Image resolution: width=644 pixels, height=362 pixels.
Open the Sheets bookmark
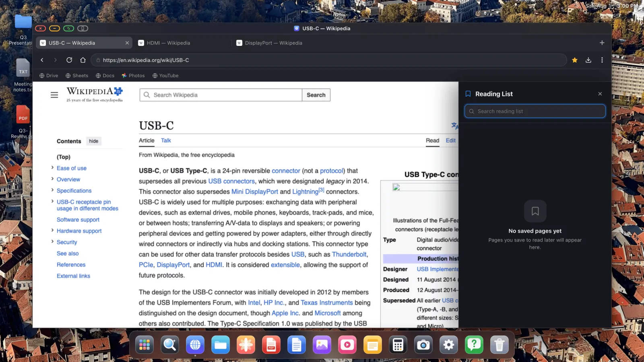tap(77, 76)
